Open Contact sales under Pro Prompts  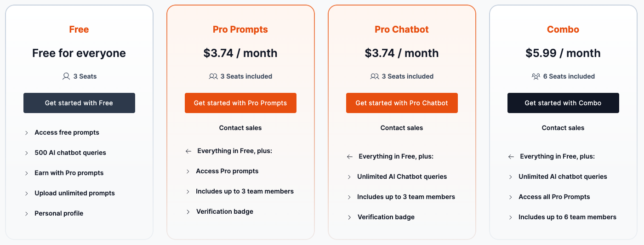[240, 128]
